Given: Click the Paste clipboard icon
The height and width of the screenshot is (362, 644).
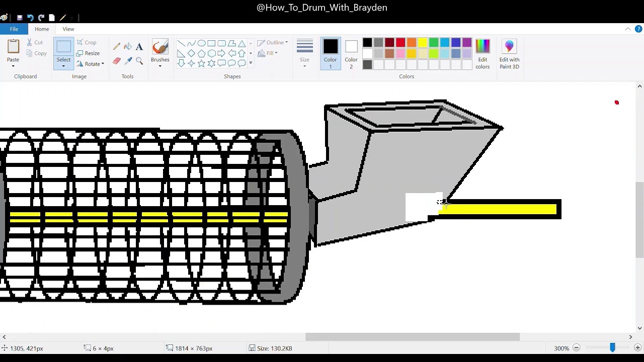Looking at the screenshot, I should pos(13,47).
